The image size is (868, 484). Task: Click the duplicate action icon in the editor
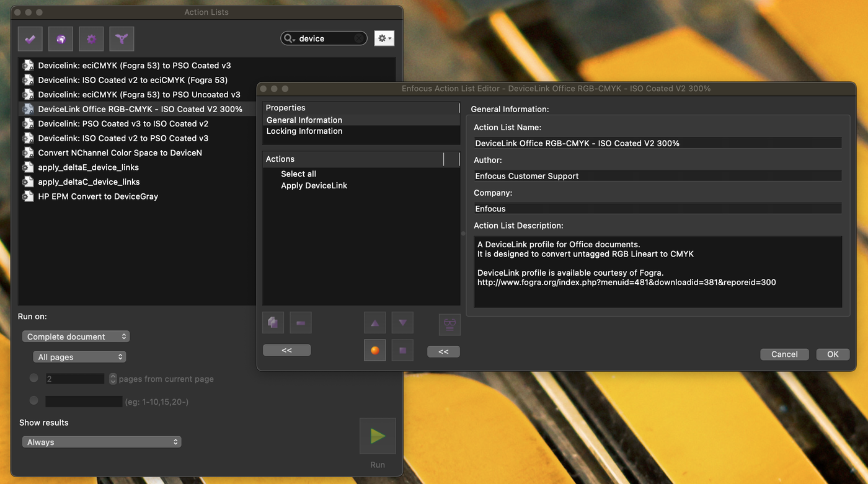(x=273, y=323)
